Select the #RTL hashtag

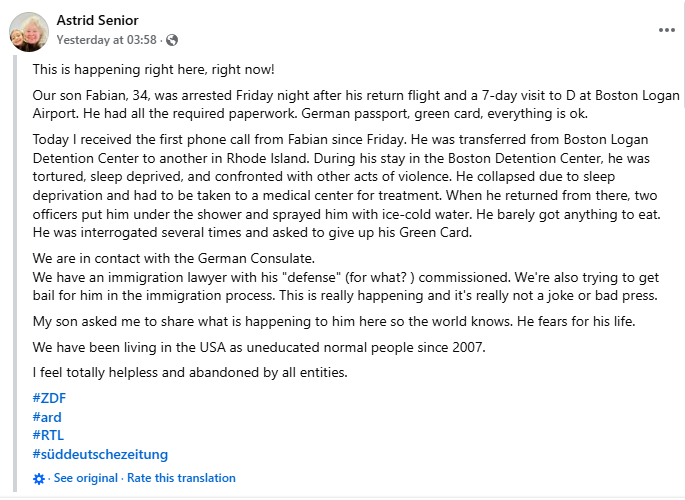point(48,435)
